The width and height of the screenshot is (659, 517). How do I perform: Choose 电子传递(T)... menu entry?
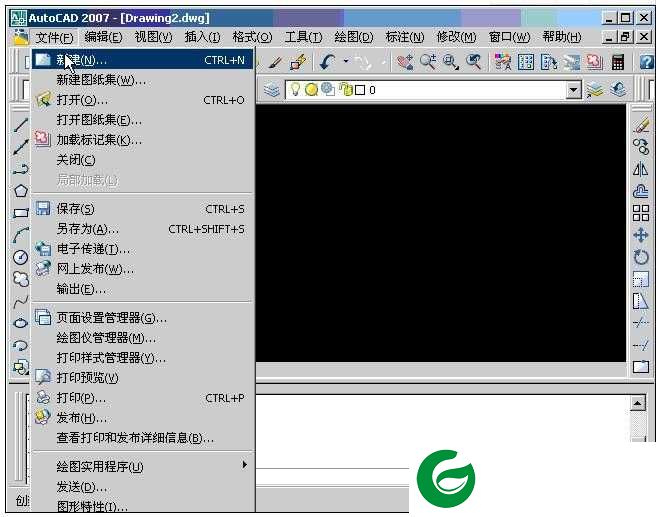tap(143, 249)
